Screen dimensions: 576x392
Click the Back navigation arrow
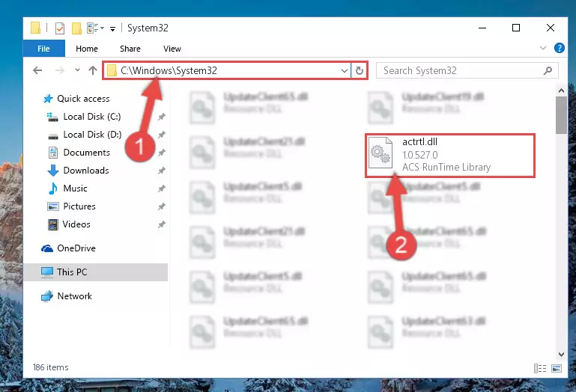(37, 70)
